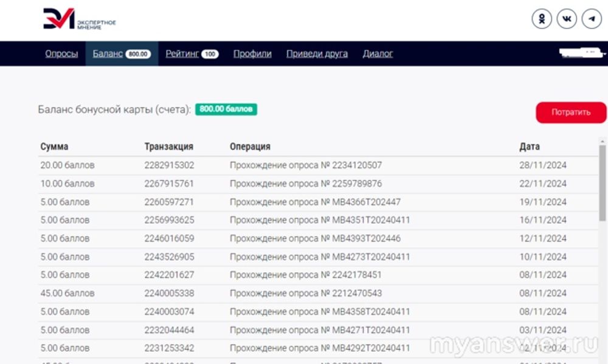The image size is (608, 364).
Task: Open the Telegram social icon
Action: coord(592,19)
